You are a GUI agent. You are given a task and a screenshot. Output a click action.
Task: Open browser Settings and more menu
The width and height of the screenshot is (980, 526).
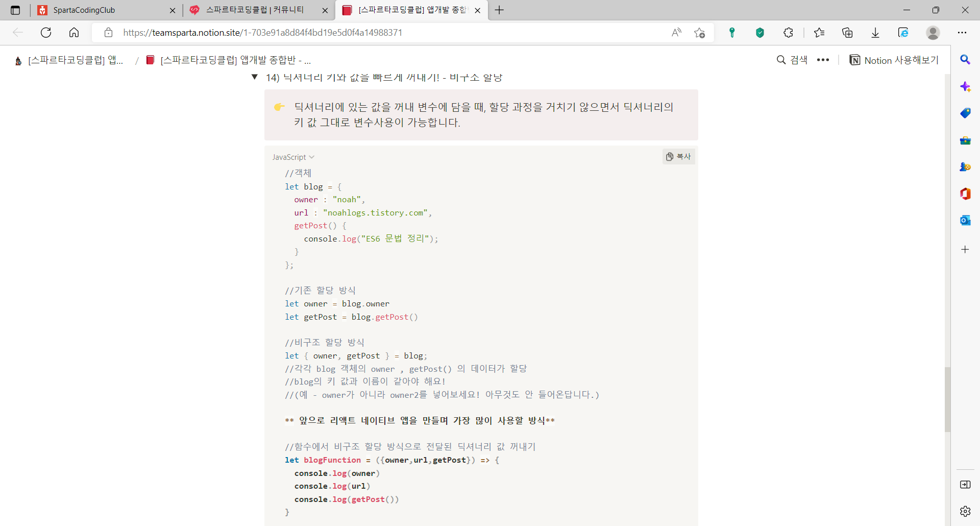pos(962,33)
